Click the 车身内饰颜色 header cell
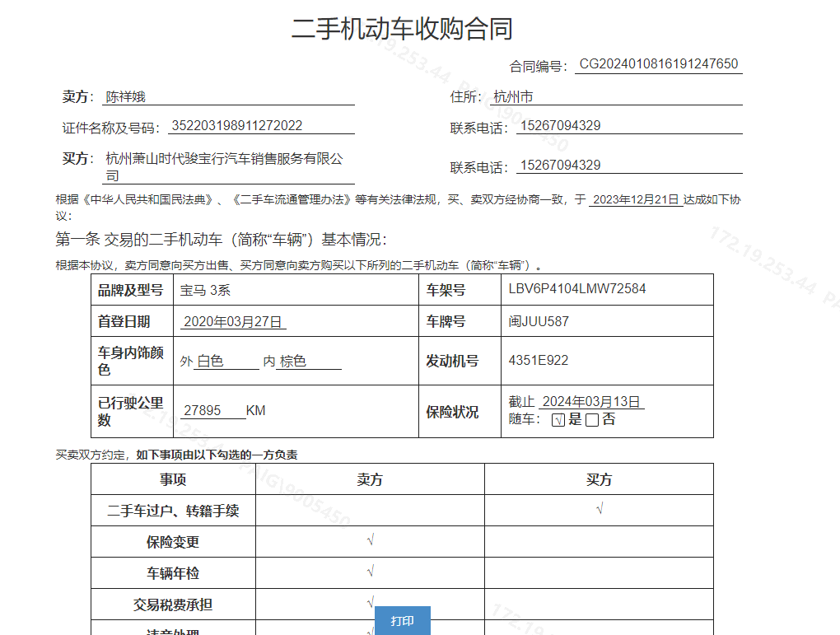Image resolution: width=840 pixels, height=635 pixels. tap(131, 362)
